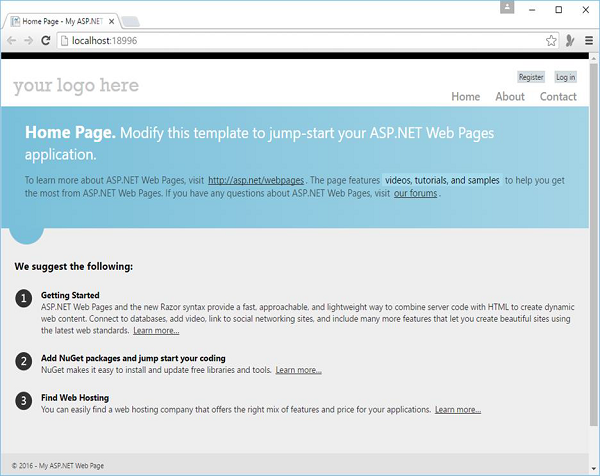Reload the page with refresh icon
The height and width of the screenshot is (476, 600).
[x=47, y=40]
